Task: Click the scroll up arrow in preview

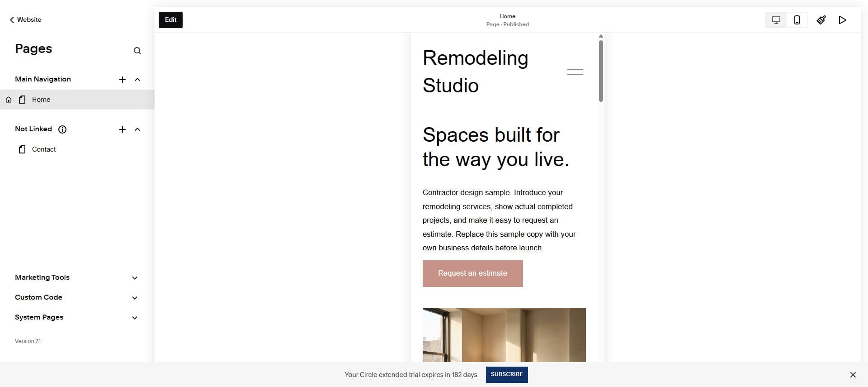Action: click(x=601, y=36)
